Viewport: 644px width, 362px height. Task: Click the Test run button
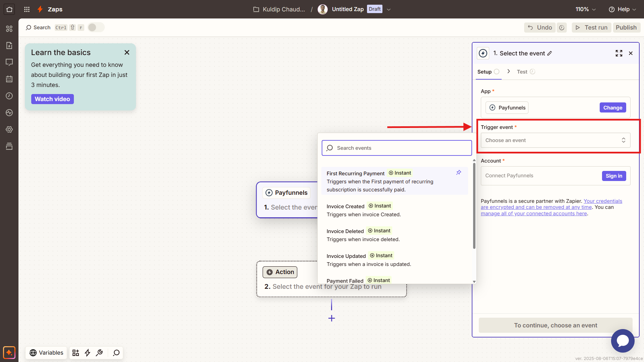(x=592, y=28)
